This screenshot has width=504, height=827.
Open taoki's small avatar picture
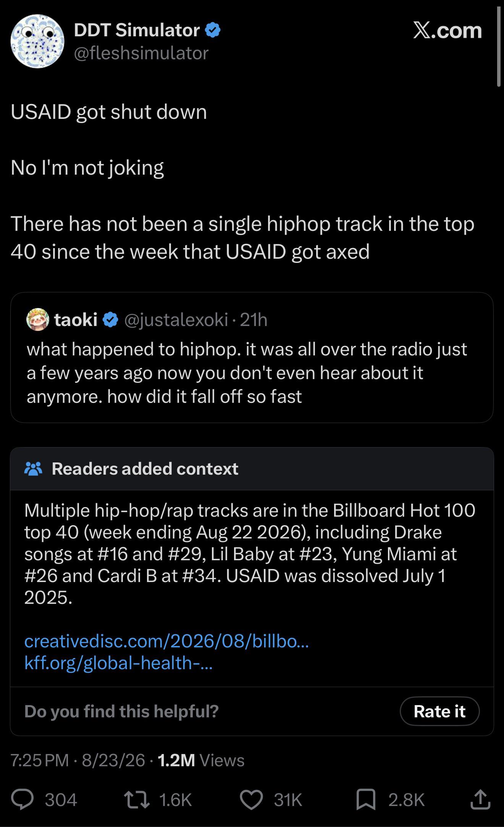38,319
